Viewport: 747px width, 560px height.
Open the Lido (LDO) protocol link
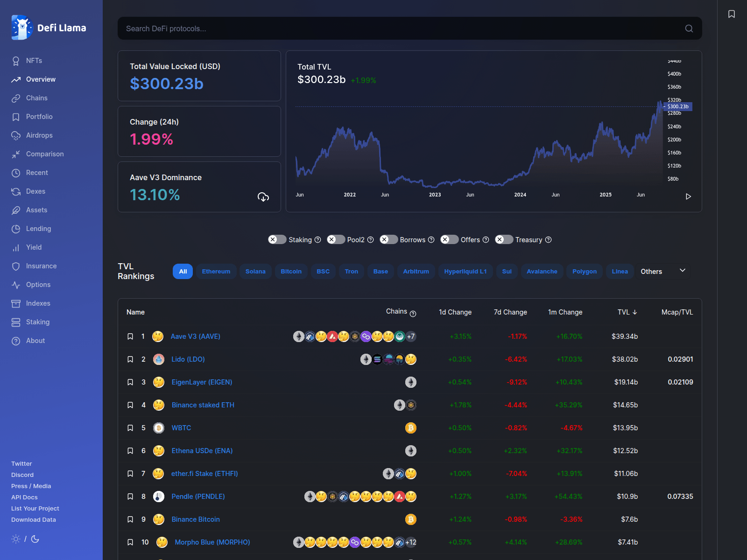[x=188, y=359]
